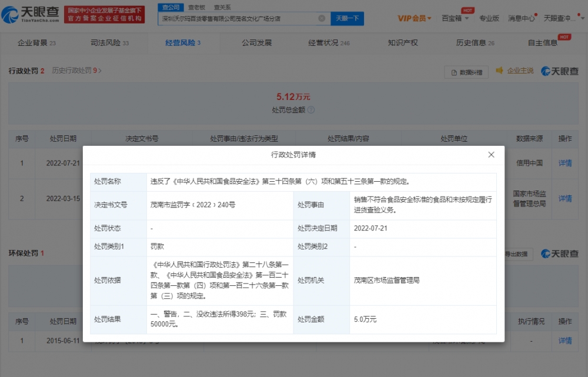588x377 pixels.
Task: Open 详情 for the 2022-03-15 penalty row
Action: click(x=565, y=198)
